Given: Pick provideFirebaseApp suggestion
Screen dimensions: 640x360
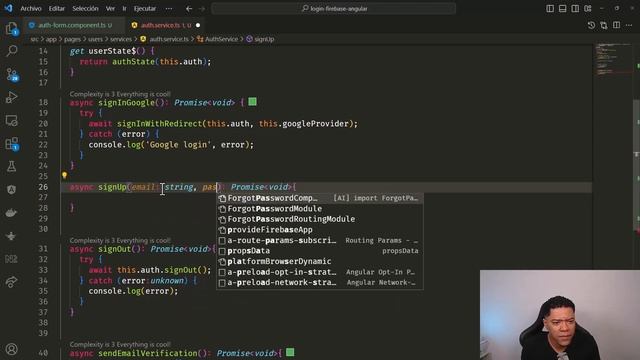Looking at the screenshot, I should pos(320,230).
